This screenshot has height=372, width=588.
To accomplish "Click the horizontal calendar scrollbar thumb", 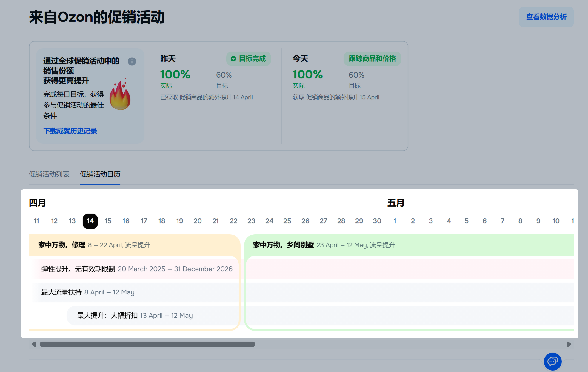I will 147,344.
